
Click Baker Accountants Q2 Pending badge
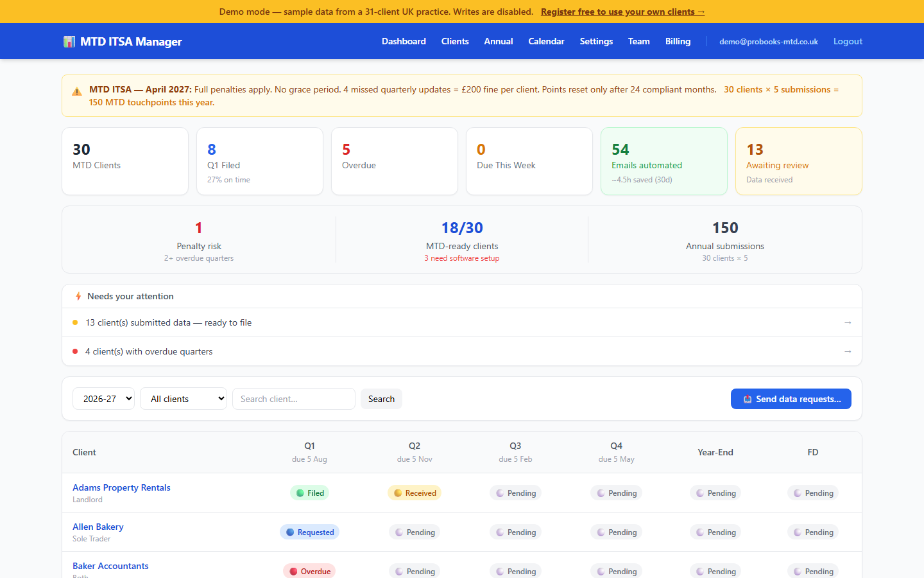click(415, 572)
